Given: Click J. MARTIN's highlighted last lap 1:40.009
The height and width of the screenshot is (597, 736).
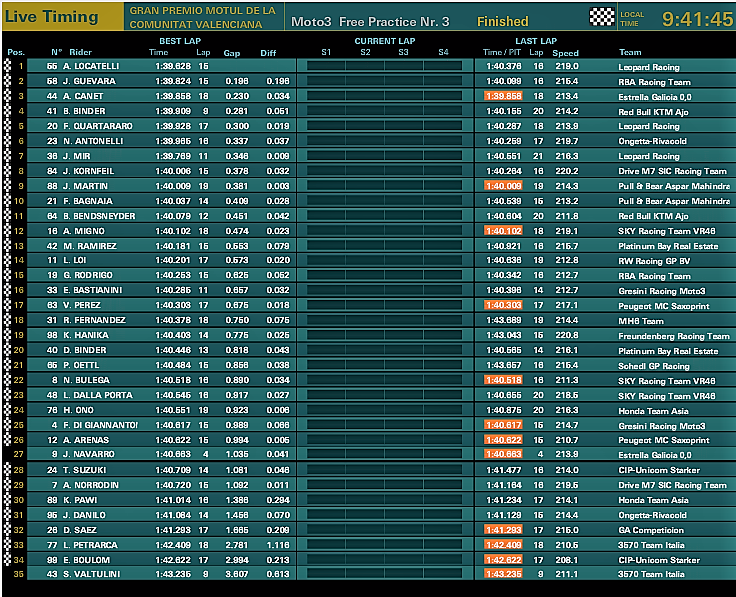Looking at the screenshot, I should pos(503,186).
